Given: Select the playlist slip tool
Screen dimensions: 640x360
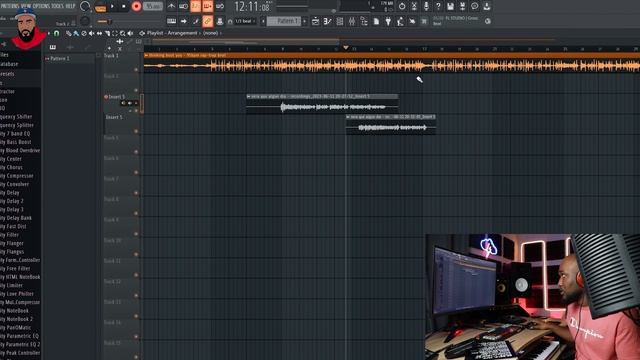Looking at the screenshot, I should pos(99,33).
